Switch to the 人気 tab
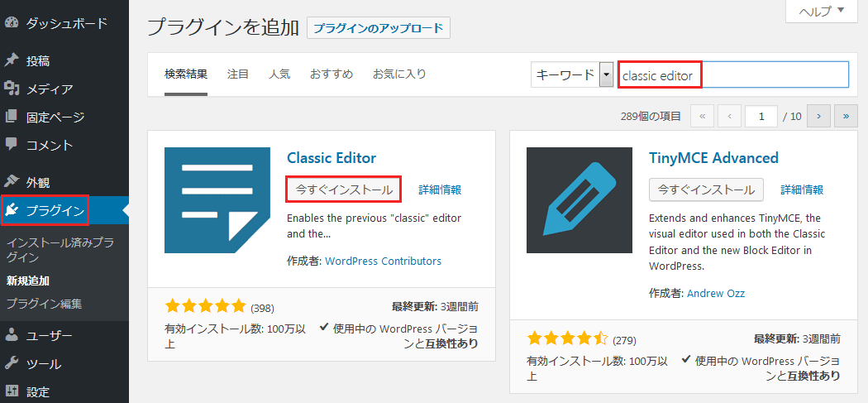The width and height of the screenshot is (868, 403). tap(279, 74)
